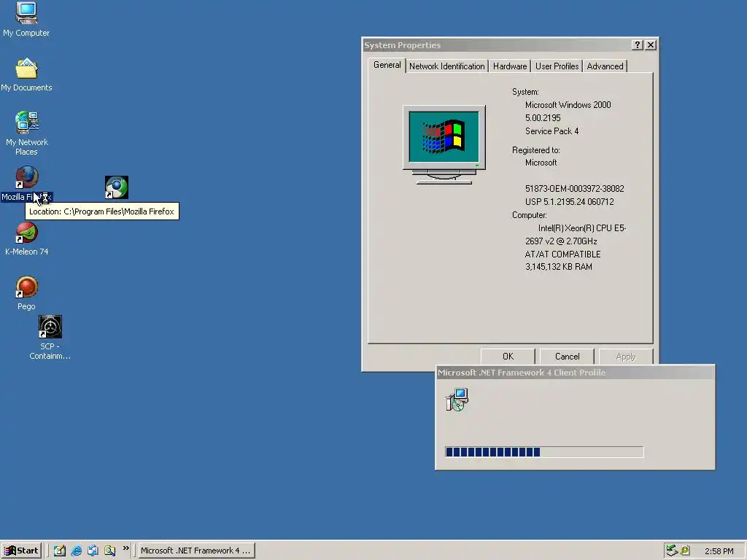Open the User Profiles tab
The height and width of the screenshot is (560, 747).
[x=557, y=66]
